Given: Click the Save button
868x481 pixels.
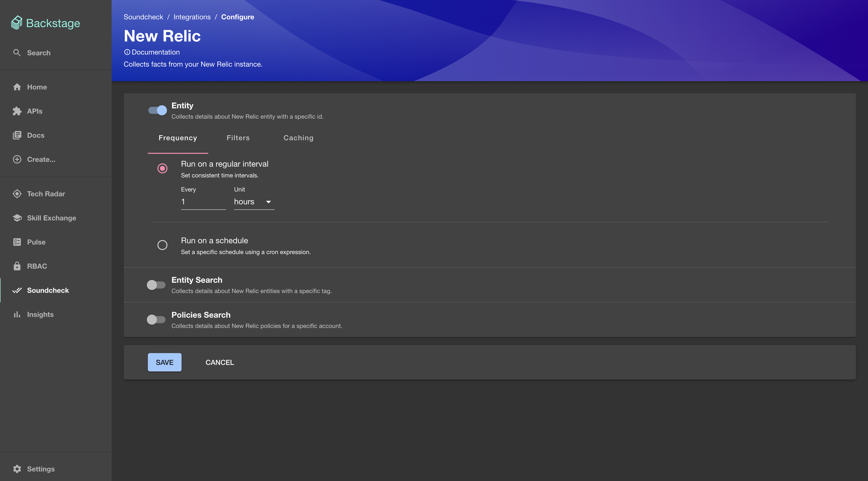Looking at the screenshot, I should click(164, 362).
